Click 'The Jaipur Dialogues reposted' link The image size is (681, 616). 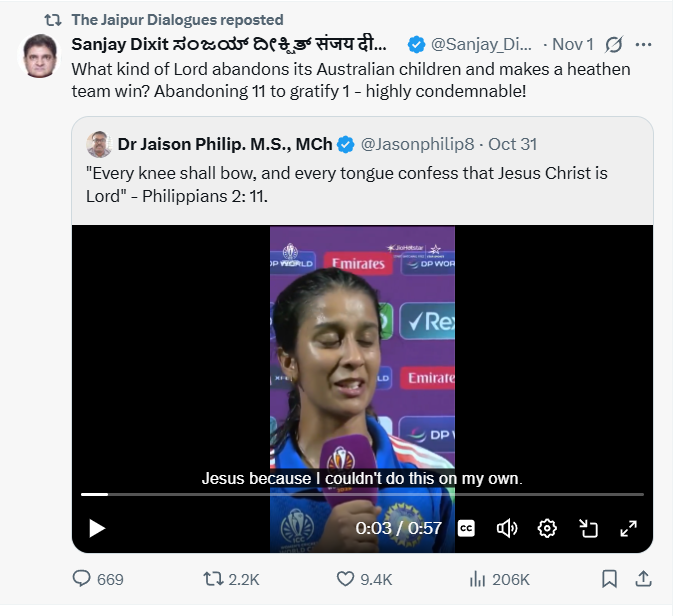[177, 19]
